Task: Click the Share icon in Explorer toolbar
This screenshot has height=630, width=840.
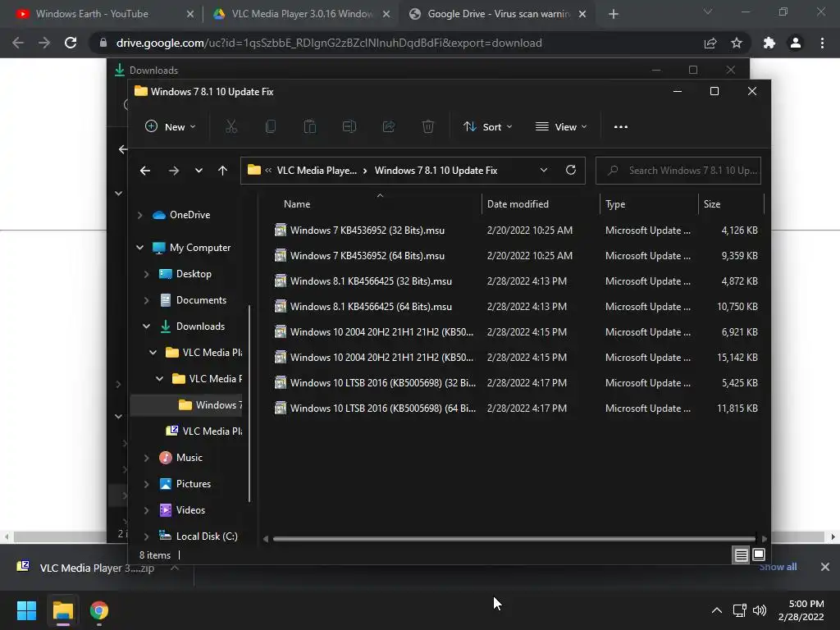Action: (x=389, y=127)
